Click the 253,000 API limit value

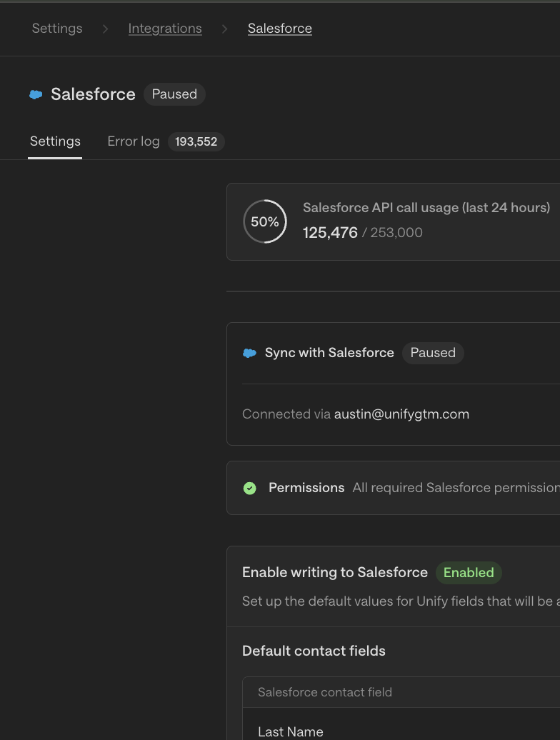(396, 232)
